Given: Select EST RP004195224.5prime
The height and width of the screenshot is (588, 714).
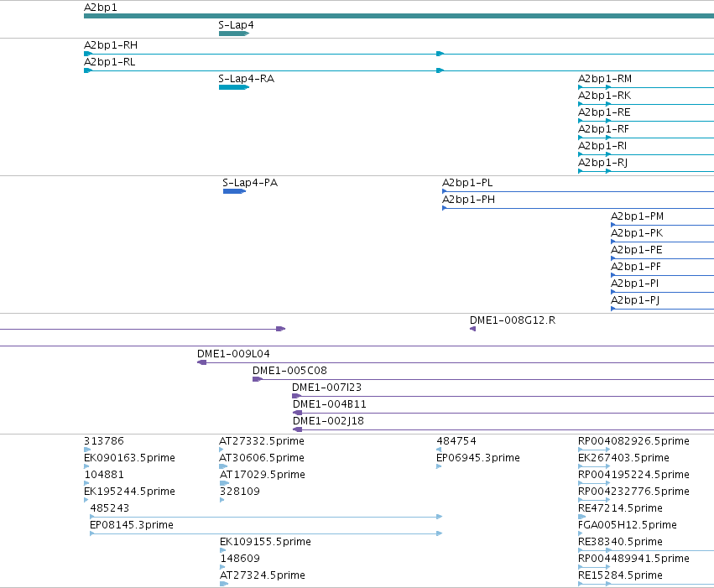Looking at the screenshot, I should pyautogui.click(x=633, y=475).
